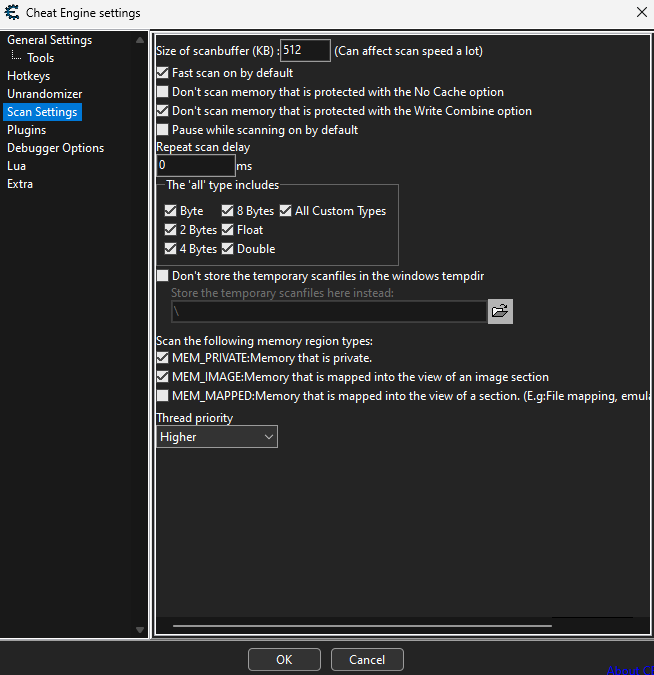Screen dimensions: 654x675
Task: Open the Debugger Options page
Action: point(56,148)
